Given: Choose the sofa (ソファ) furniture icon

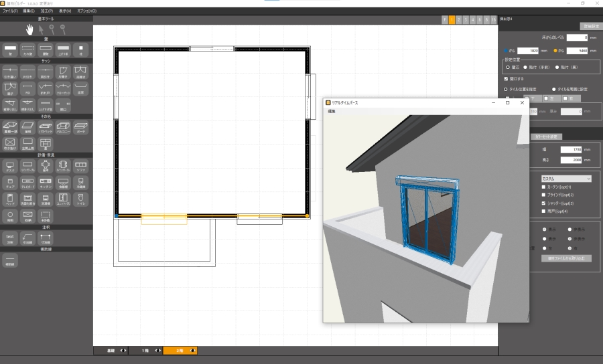Looking at the screenshot, I should pyautogui.click(x=80, y=165).
